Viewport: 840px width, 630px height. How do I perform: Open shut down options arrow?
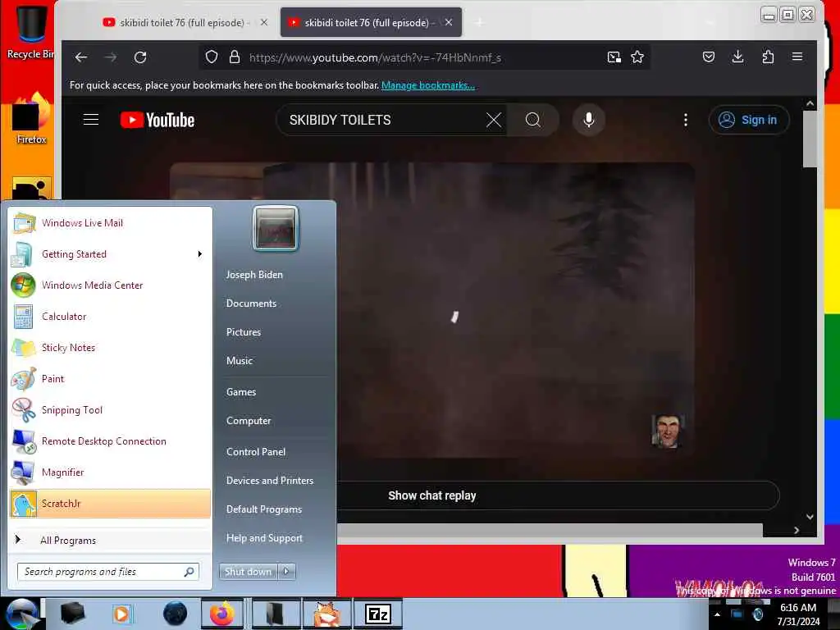point(286,572)
